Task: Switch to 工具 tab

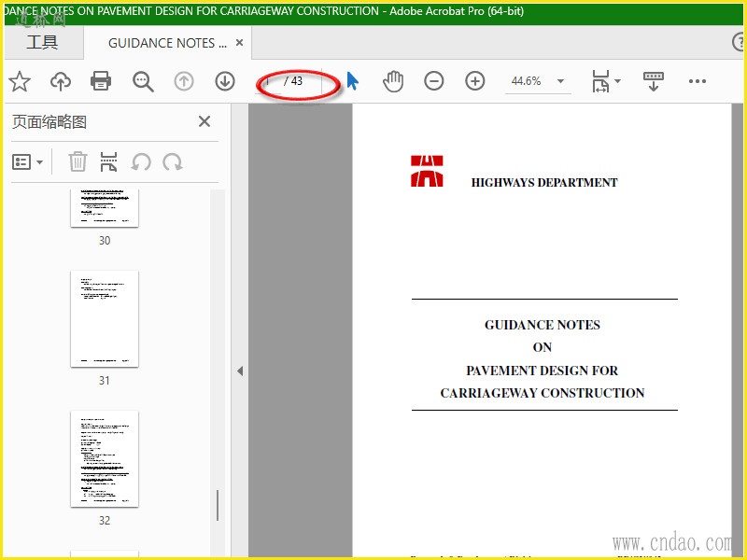Action: pyautogui.click(x=42, y=42)
